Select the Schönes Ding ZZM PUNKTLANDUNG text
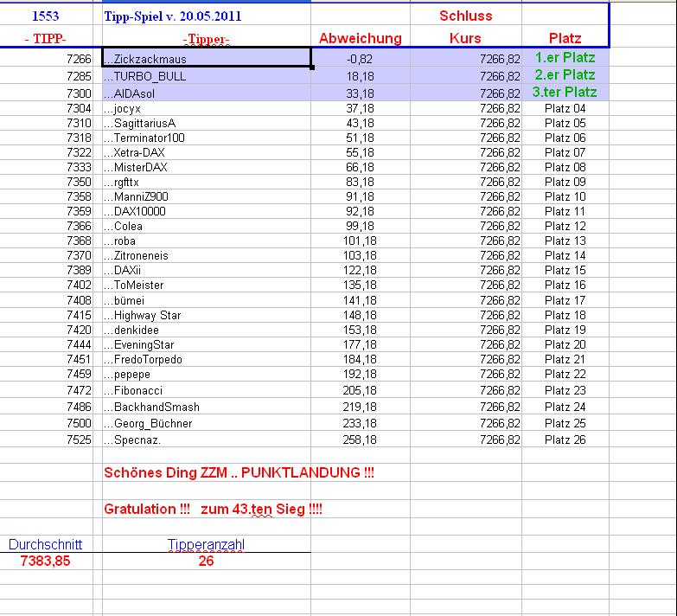Screen dimensions: 677x616 click(x=240, y=472)
